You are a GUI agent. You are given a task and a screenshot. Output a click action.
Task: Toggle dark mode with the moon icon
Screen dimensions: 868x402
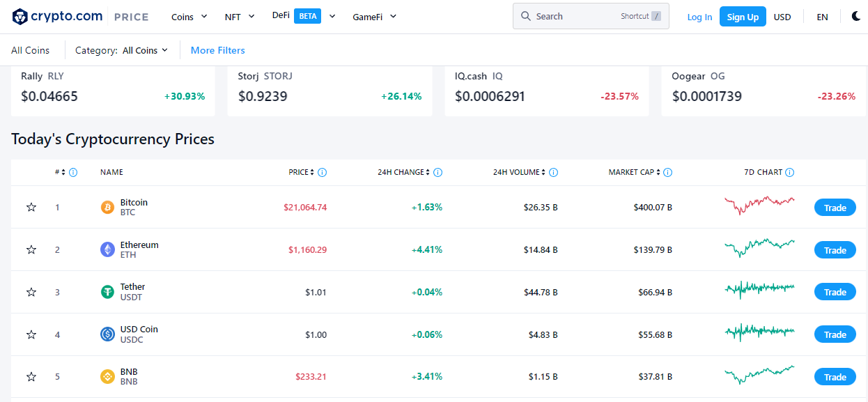tap(855, 15)
